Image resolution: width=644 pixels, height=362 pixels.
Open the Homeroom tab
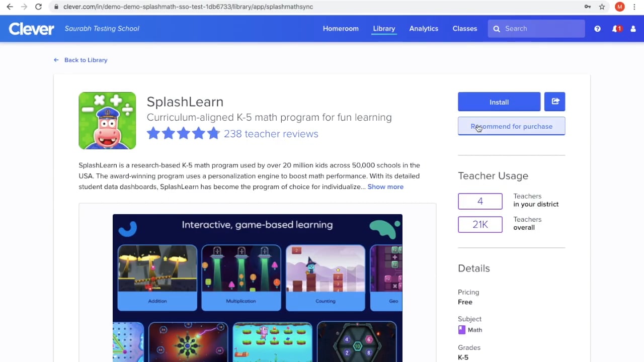[x=341, y=29]
